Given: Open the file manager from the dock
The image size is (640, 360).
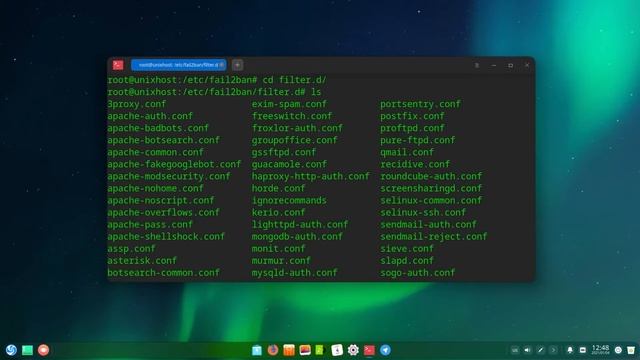Looking at the screenshot, I should pyautogui.click(x=257, y=350).
